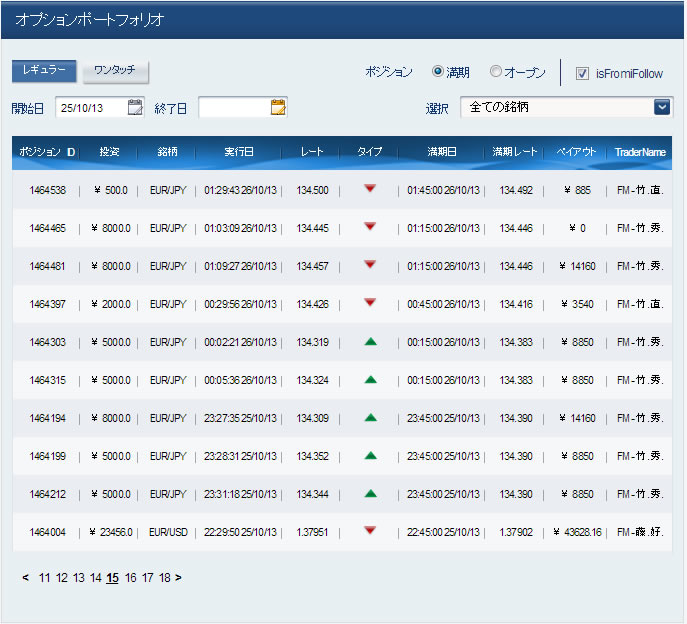Sort by TraderName column header
This screenshot has height=624, width=687.
tap(640, 152)
